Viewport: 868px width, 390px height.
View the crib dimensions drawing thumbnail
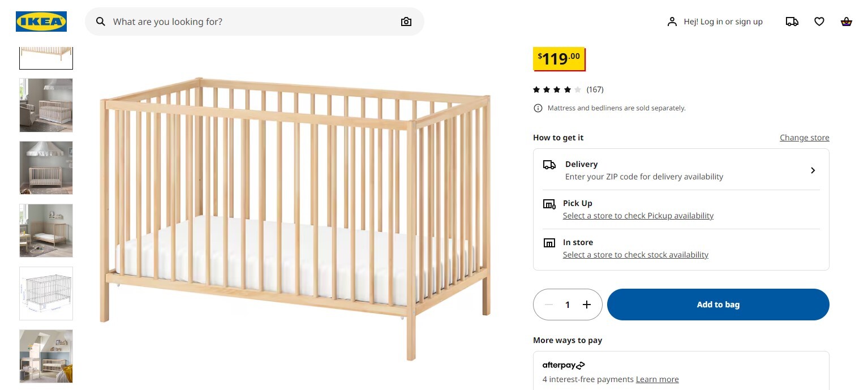pos(46,293)
